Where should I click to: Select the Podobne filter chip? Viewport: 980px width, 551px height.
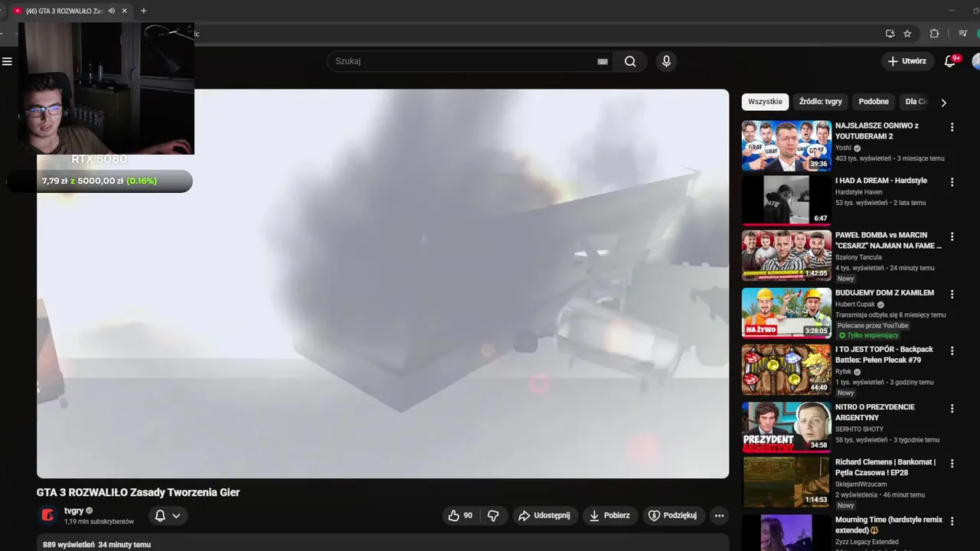pyautogui.click(x=874, y=102)
